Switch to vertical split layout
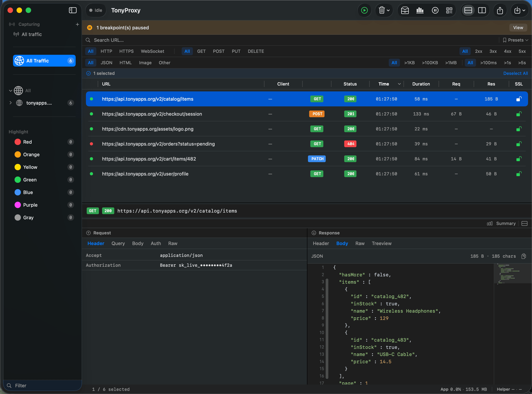532x394 pixels. (482, 10)
